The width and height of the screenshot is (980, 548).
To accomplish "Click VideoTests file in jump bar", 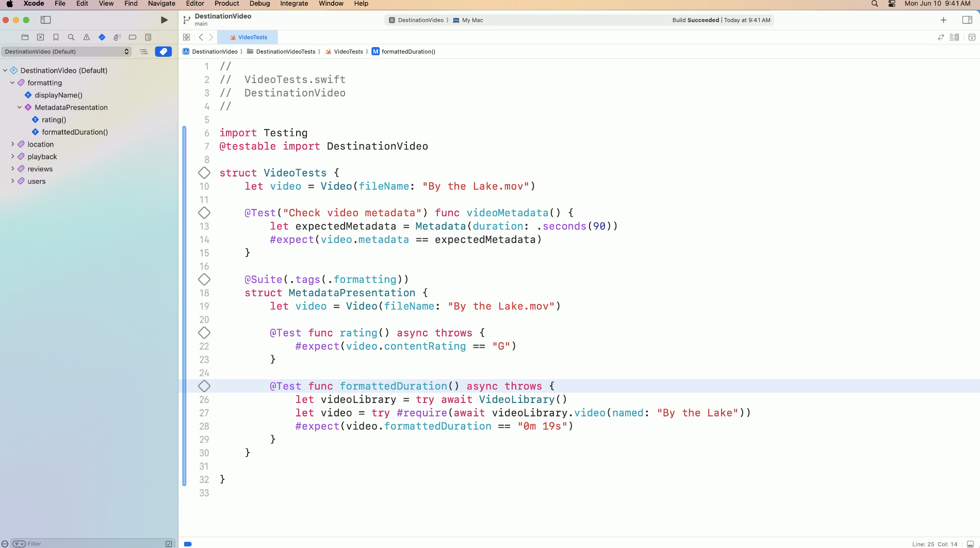I will click(344, 52).
